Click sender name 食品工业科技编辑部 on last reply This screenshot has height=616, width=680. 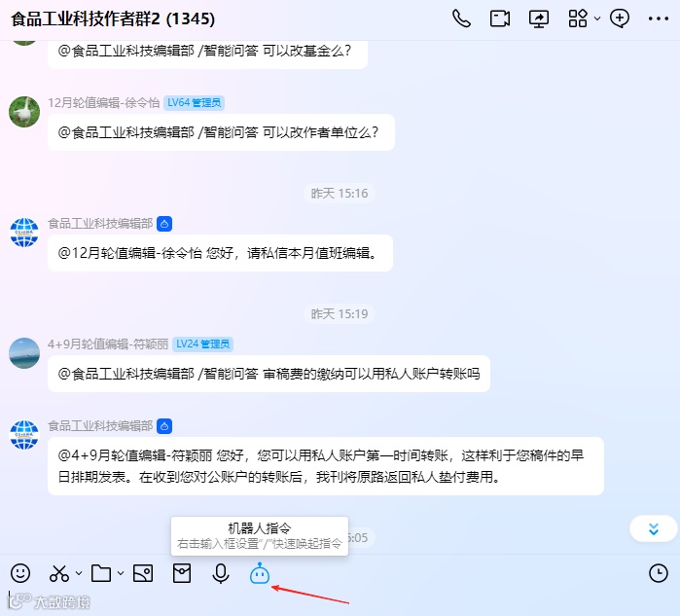coord(100,426)
